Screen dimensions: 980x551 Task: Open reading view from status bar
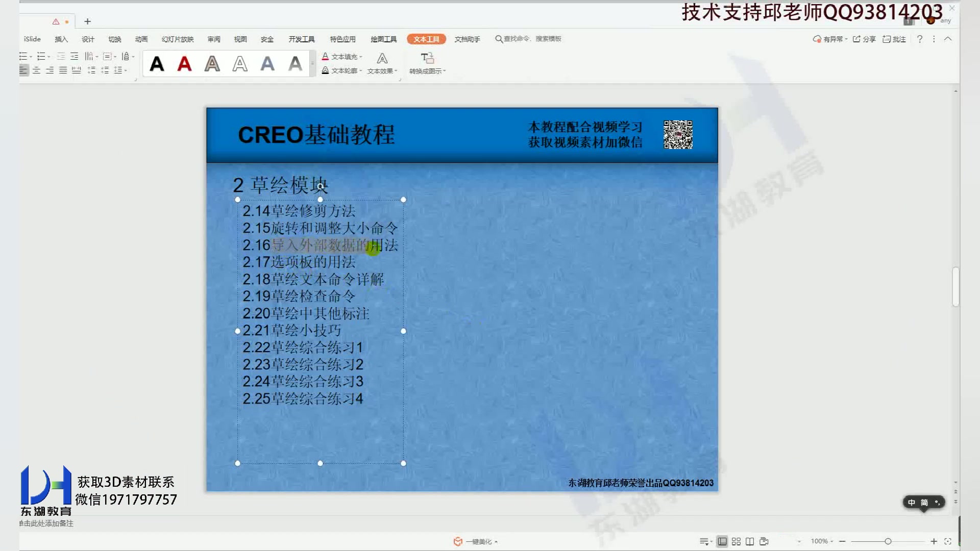[x=750, y=541]
